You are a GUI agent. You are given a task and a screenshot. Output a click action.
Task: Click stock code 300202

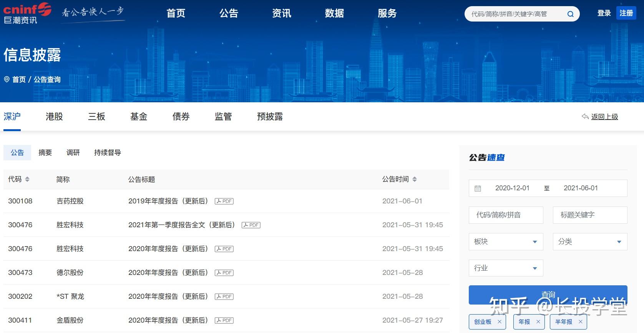[x=20, y=296]
